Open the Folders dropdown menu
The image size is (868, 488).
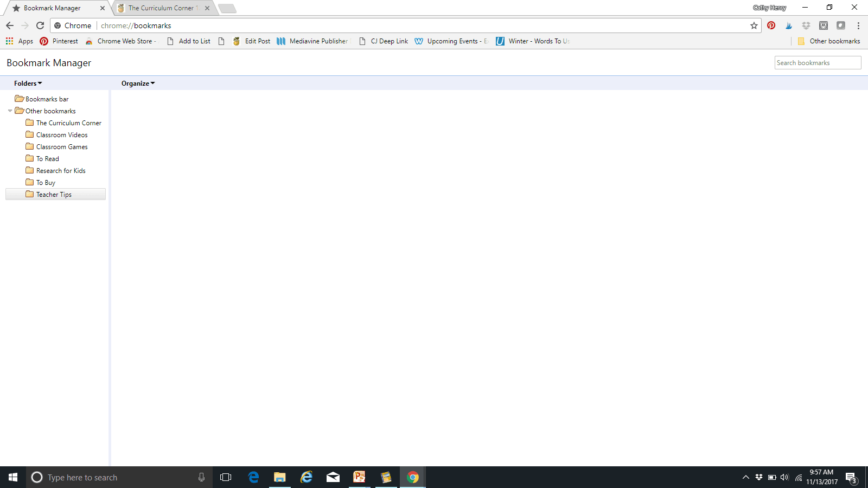pos(28,84)
